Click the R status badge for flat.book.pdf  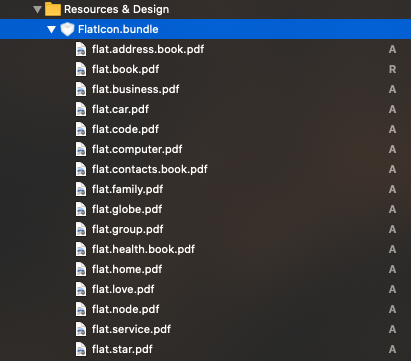tap(392, 69)
